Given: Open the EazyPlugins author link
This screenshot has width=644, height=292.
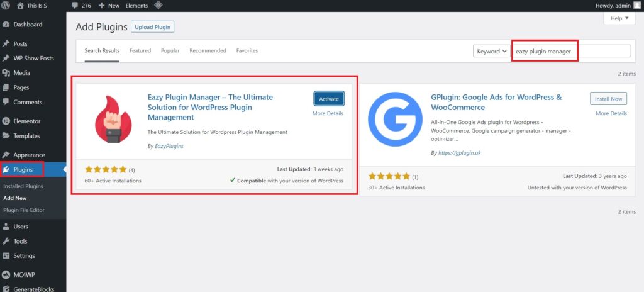Looking at the screenshot, I should click(x=169, y=146).
